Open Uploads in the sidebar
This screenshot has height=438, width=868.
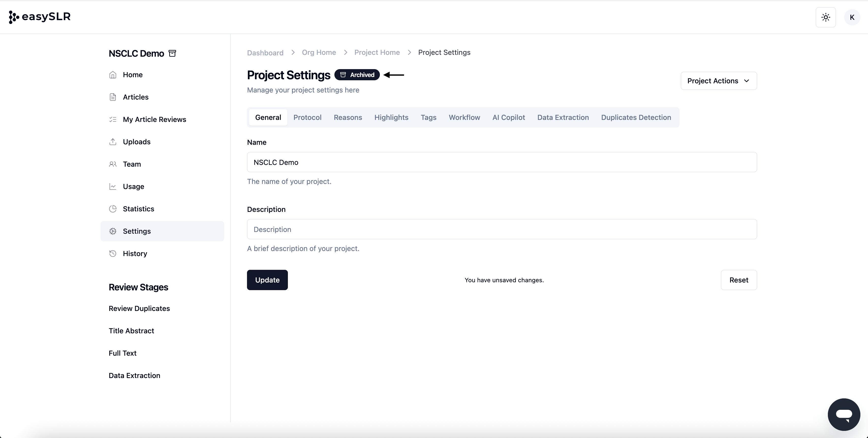[x=162, y=142]
